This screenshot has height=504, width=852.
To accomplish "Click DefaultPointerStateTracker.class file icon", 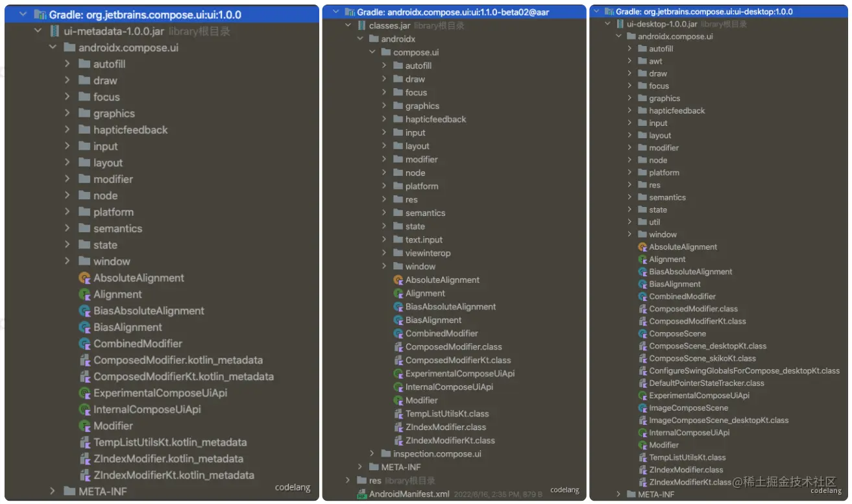I will [x=642, y=383].
